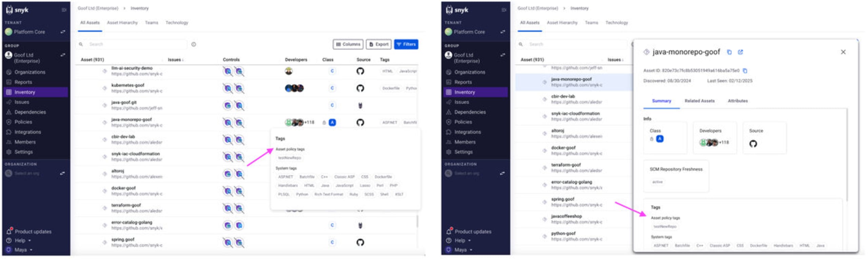Open organization switcher in right screenshot
The width and height of the screenshot is (868, 259).
(x=502, y=173)
